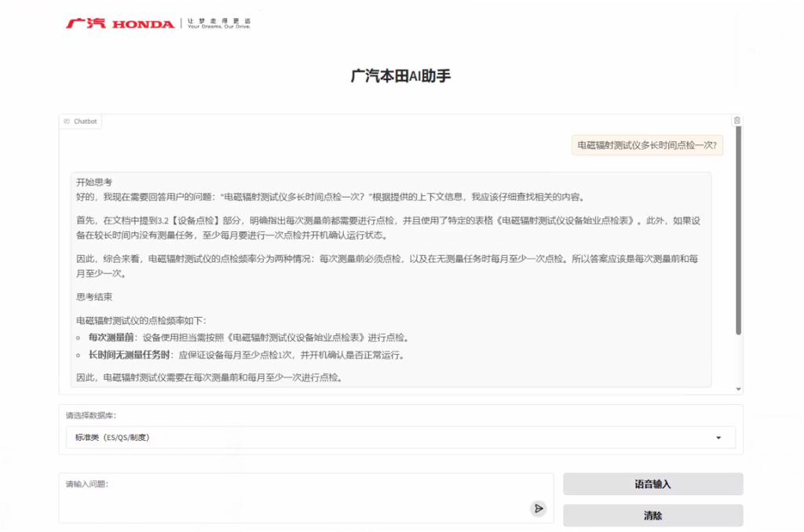804x532 pixels.
Task: Click the trash icon to clear the chatbot
Action: pyautogui.click(x=736, y=121)
